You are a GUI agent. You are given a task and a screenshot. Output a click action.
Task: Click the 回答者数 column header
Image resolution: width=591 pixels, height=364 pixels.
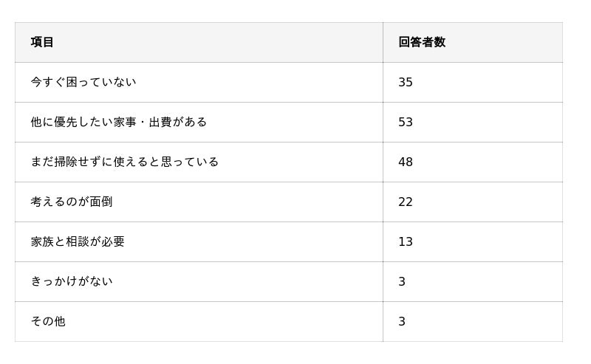pos(422,42)
